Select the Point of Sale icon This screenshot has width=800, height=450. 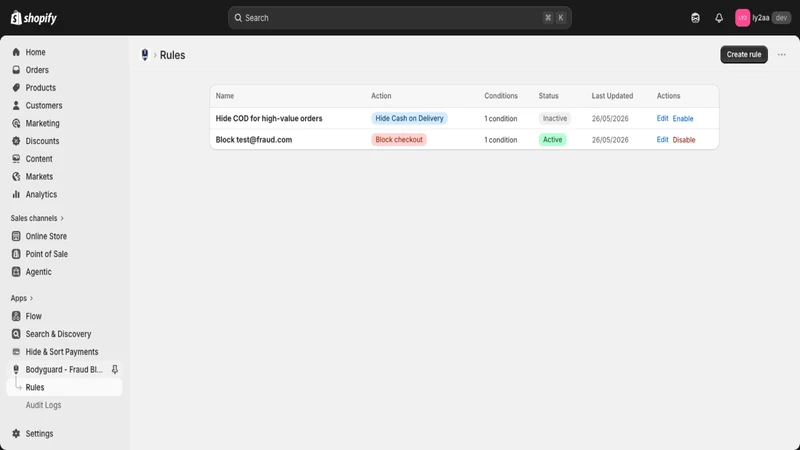pos(16,254)
